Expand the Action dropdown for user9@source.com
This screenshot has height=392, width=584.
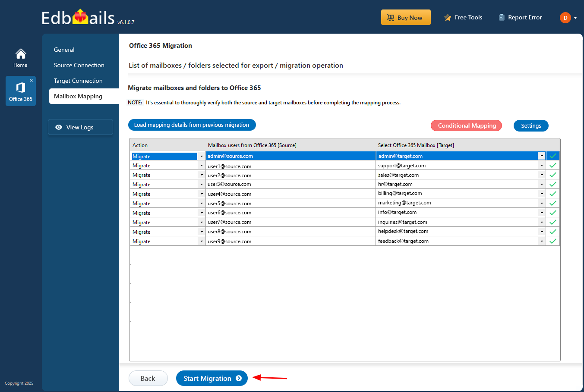coord(201,241)
